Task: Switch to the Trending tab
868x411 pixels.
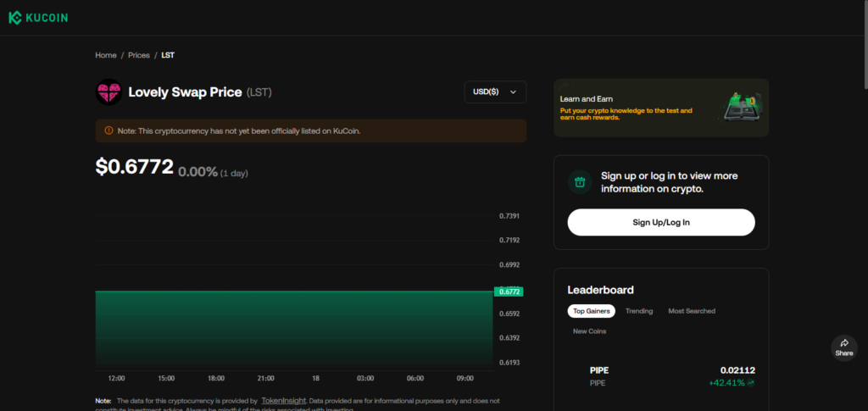Action: pos(639,311)
